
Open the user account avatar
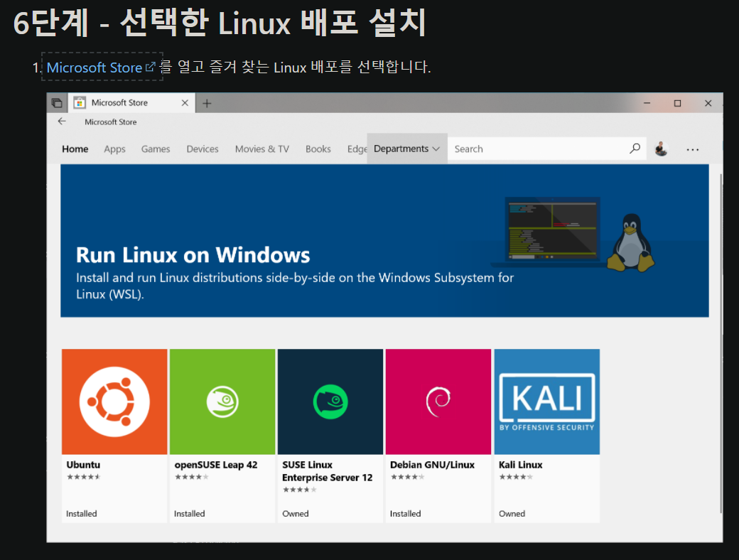point(662,149)
